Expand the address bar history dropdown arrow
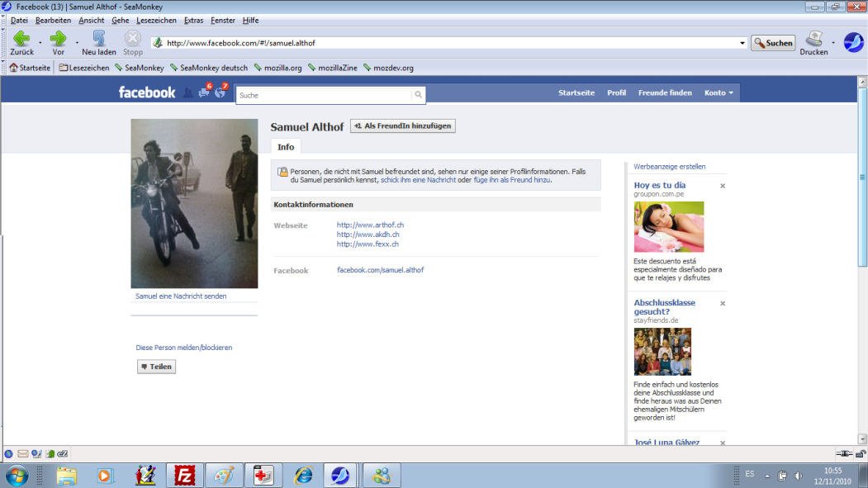This screenshot has width=868, height=488. tap(742, 42)
